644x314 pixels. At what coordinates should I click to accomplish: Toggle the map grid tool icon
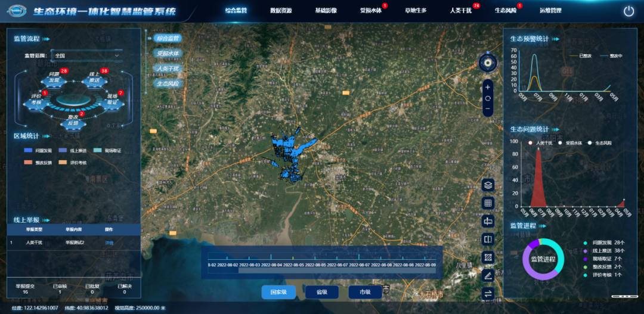[x=488, y=203]
